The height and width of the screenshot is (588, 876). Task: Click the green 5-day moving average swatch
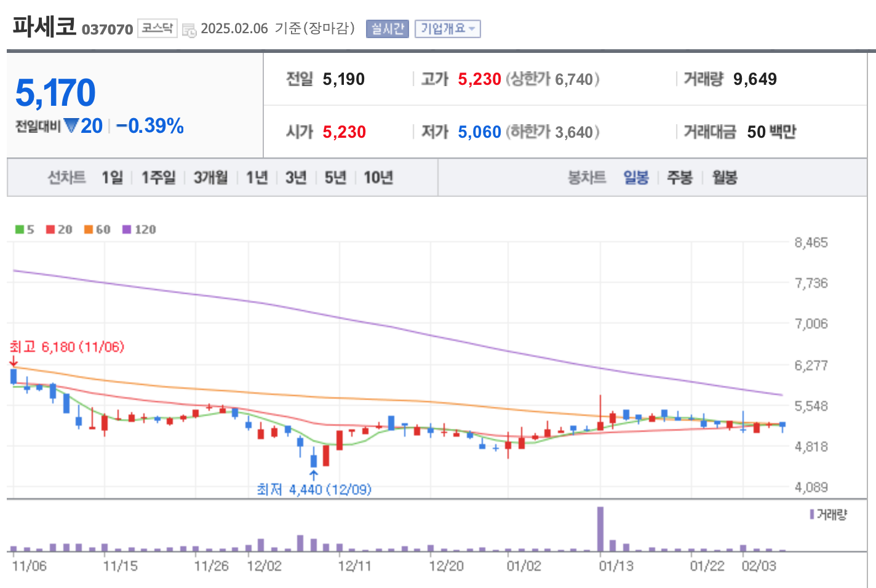20,229
